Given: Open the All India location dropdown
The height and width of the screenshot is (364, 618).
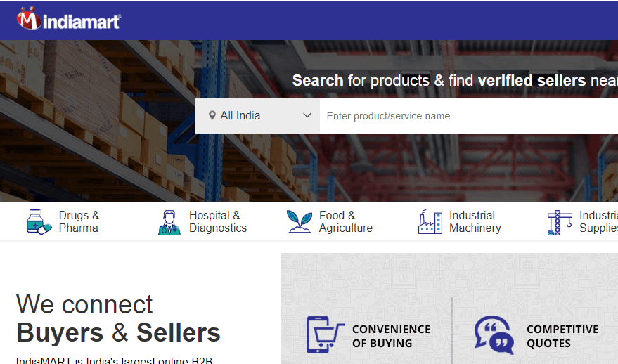Looking at the screenshot, I should click(x=257, y=116).
